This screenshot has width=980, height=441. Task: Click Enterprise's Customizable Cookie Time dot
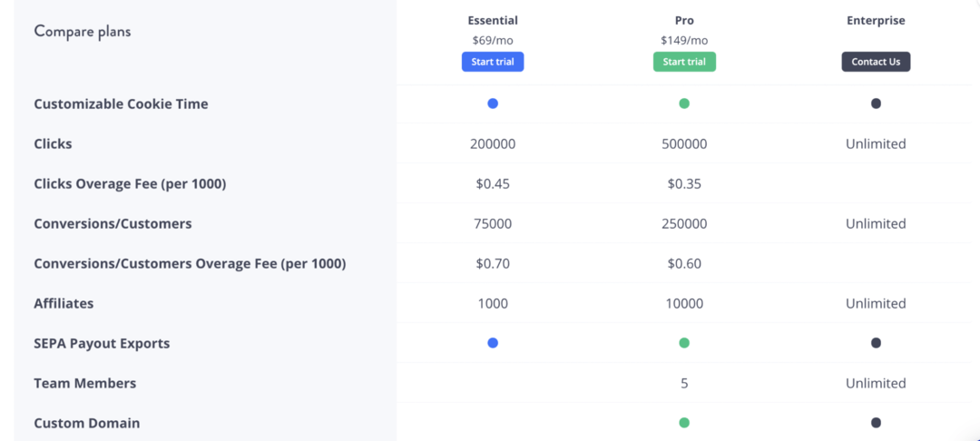click(x=876, y=103)
